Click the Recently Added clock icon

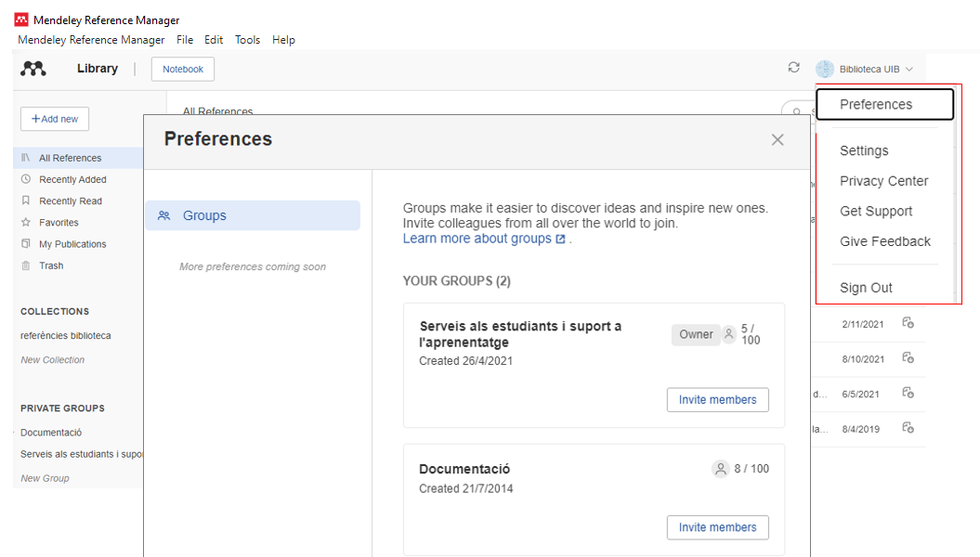click(x=26, y=179)
